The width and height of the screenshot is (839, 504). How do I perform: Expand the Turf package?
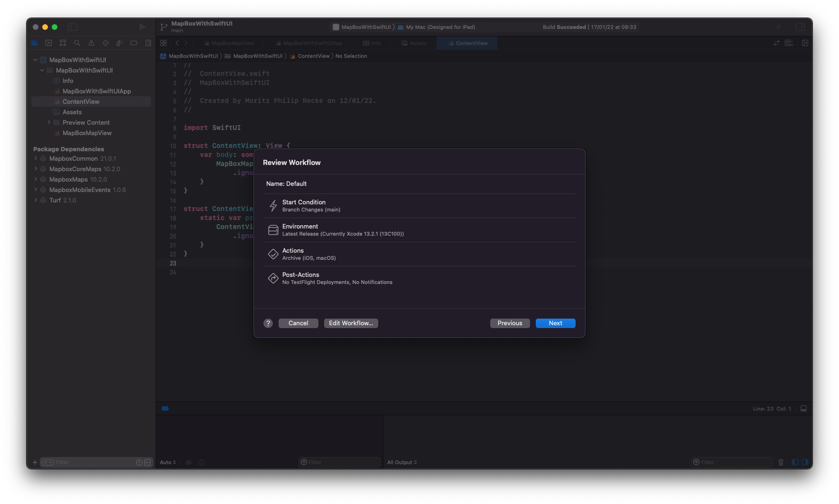(36, 200)
